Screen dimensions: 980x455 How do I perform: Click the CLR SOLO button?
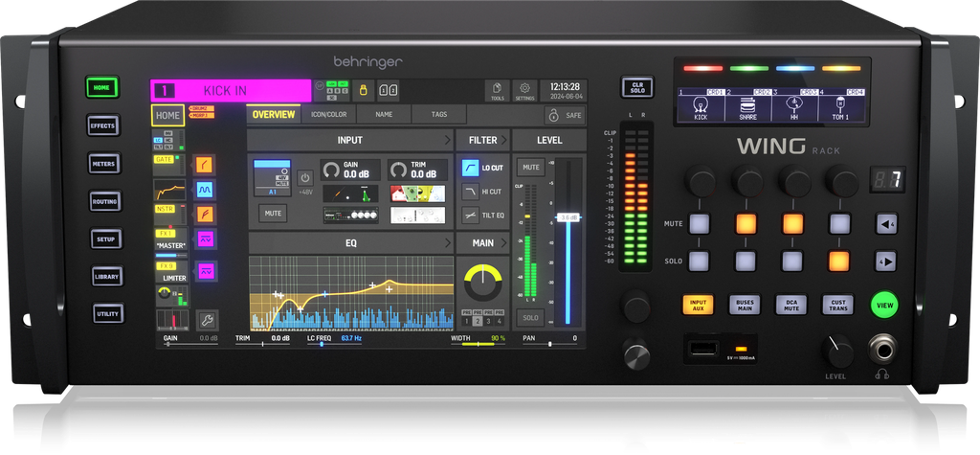636,87
